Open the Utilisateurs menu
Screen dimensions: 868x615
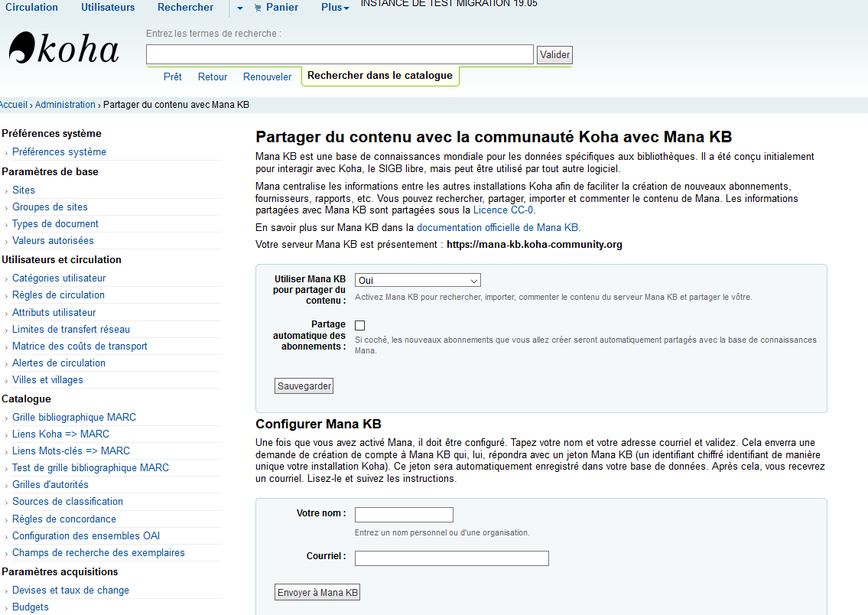(108, 7)
